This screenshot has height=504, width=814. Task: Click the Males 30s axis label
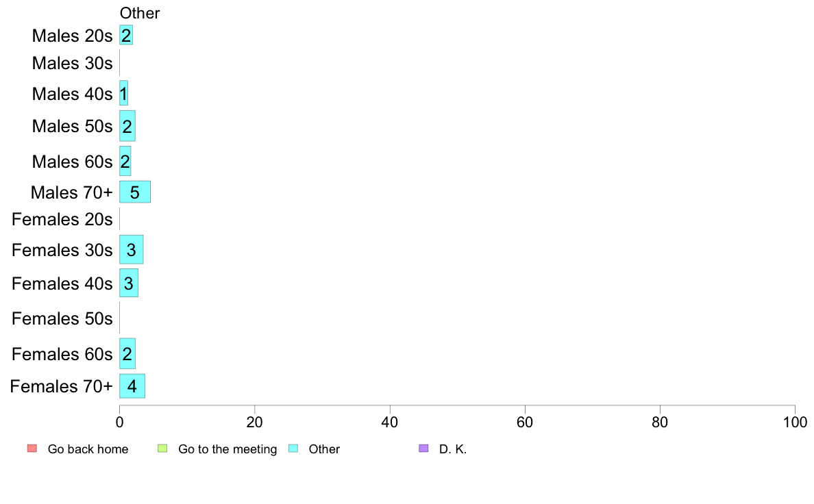point(72,63)
